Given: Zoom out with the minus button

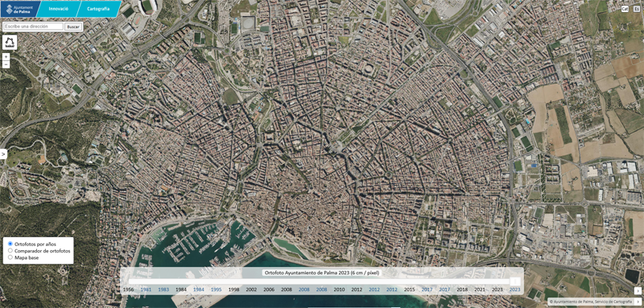Looking at the screenshot, I should [6, 64].
